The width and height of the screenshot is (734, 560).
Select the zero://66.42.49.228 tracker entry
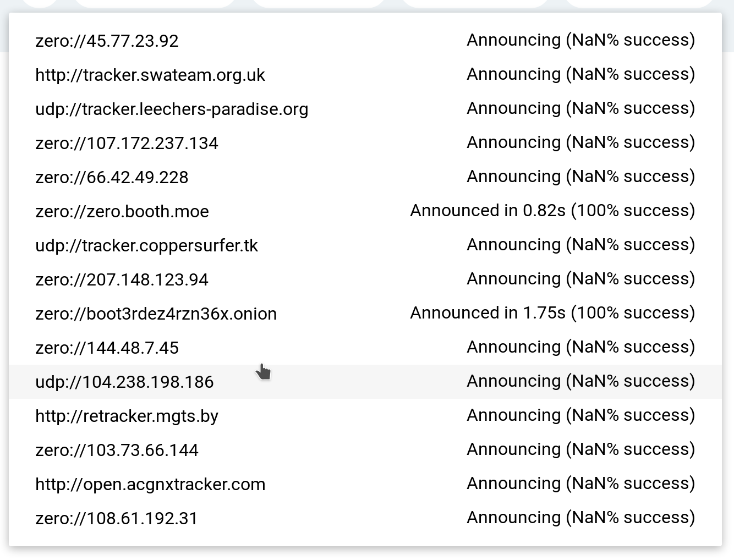pos(112,178)
